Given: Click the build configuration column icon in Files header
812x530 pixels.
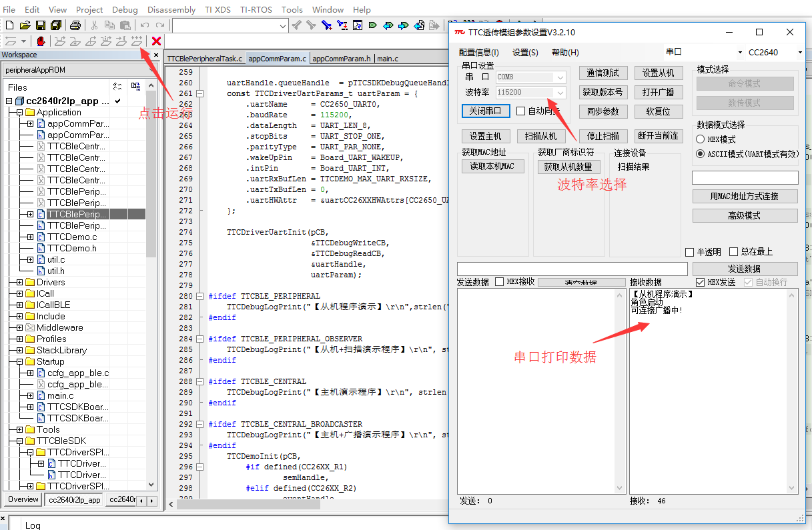Looking at the screenshot, I should coord(135,87).
